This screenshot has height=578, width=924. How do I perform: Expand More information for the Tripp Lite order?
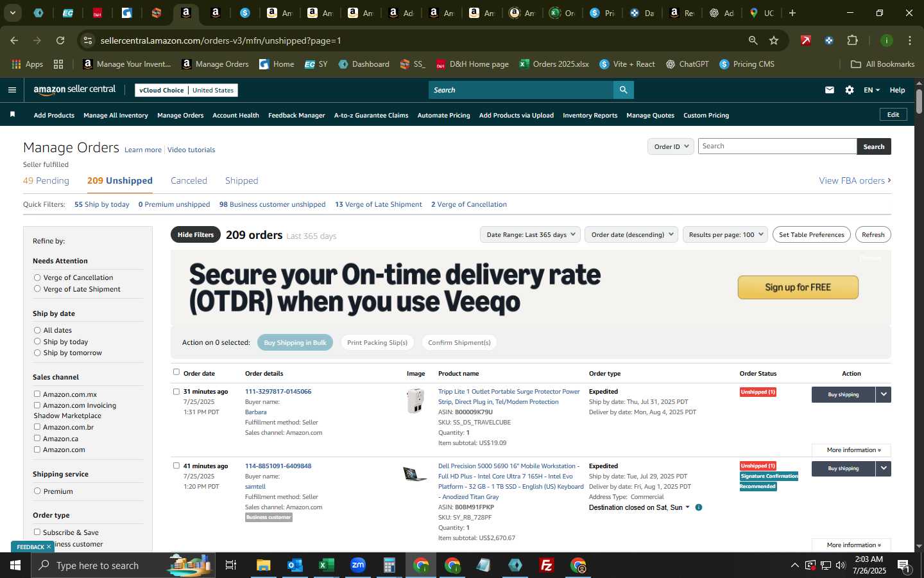[851, 450]
